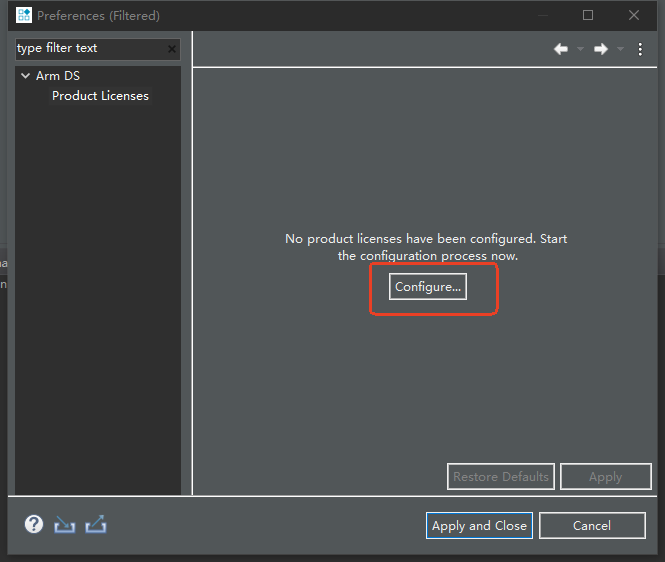This screenshot has height=562, width=665.
Task: Click the Configure... button
Action: point(428,287)
